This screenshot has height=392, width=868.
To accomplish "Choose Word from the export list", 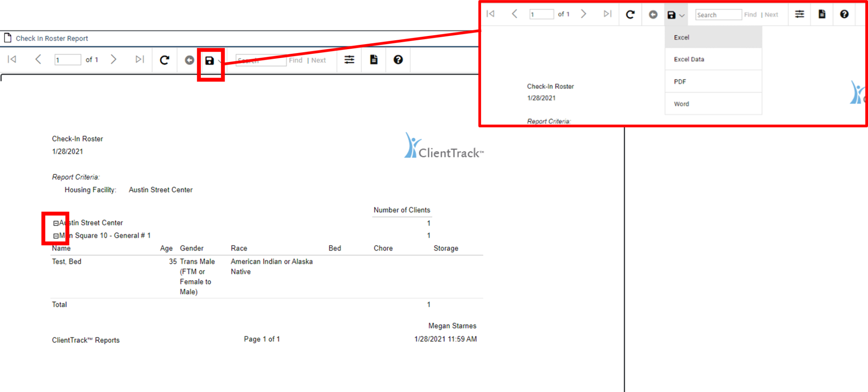I will (681, 104).
